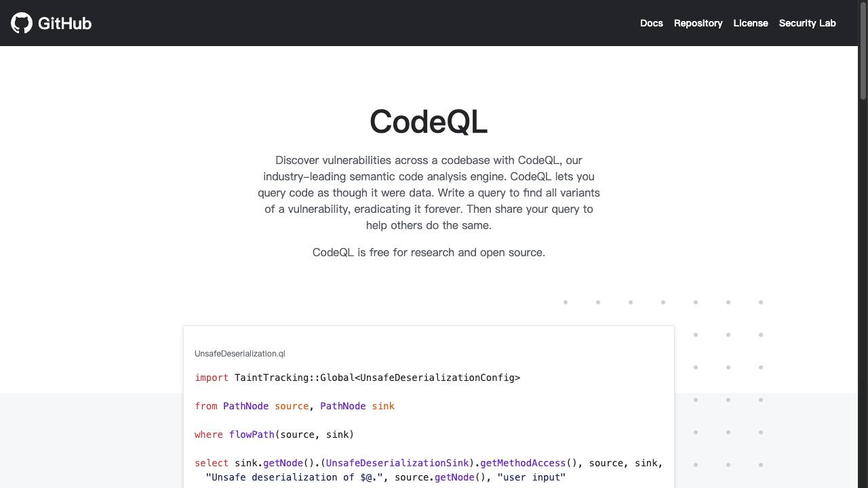This screenshot has height=488, width=868.
Task: Click the UnsafeDeserialization.ql file name label
Action: tap(239, 354)
